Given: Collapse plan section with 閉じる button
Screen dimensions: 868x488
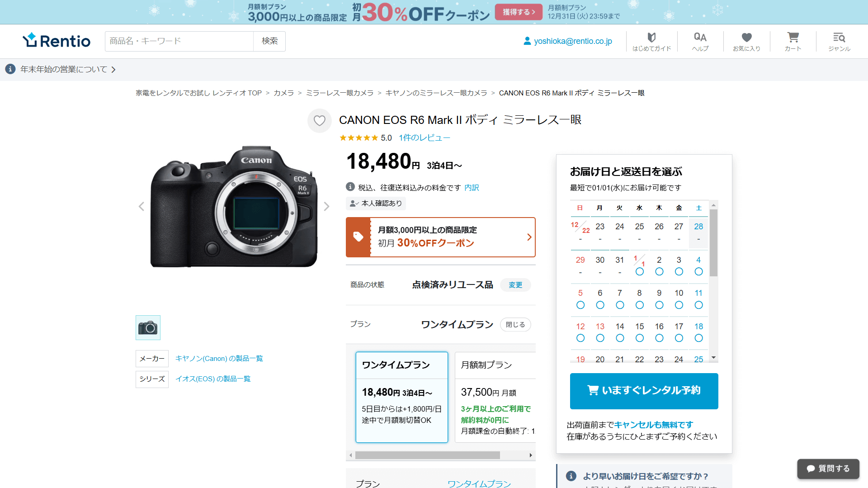Looking at the screenshot, I should pos(515,325).
